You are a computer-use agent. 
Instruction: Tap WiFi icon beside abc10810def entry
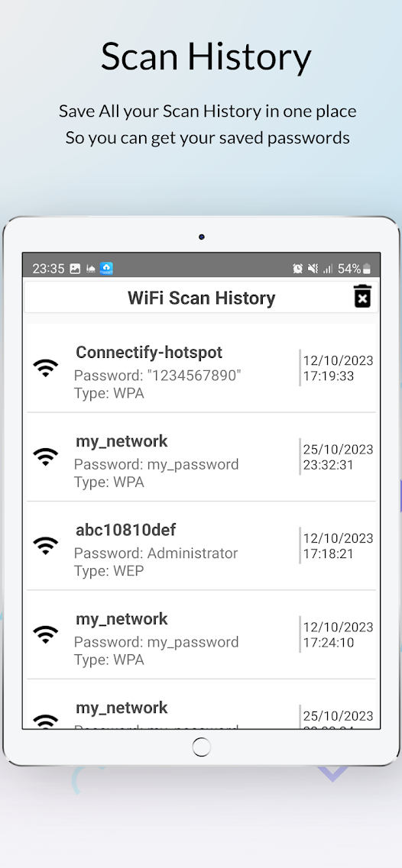[45, 545]
